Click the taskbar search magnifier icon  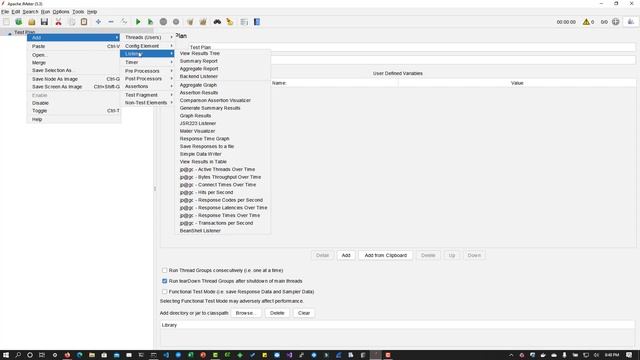18,355
